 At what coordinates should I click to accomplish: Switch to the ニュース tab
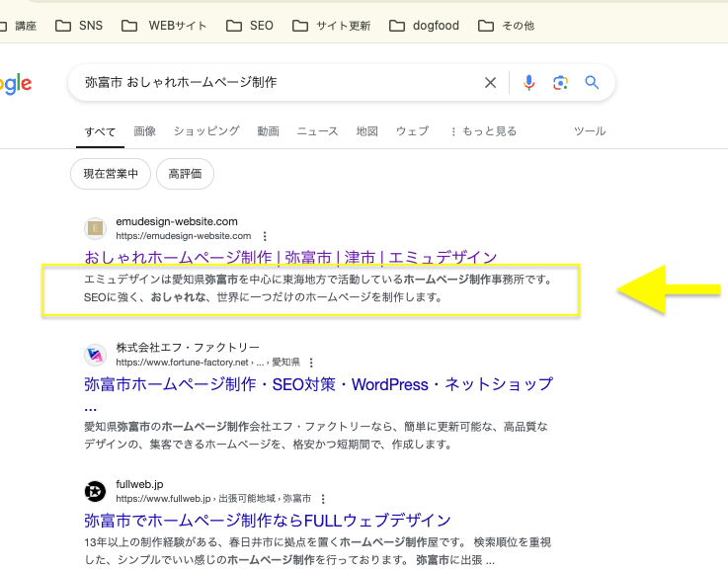(x=317, y=131)
